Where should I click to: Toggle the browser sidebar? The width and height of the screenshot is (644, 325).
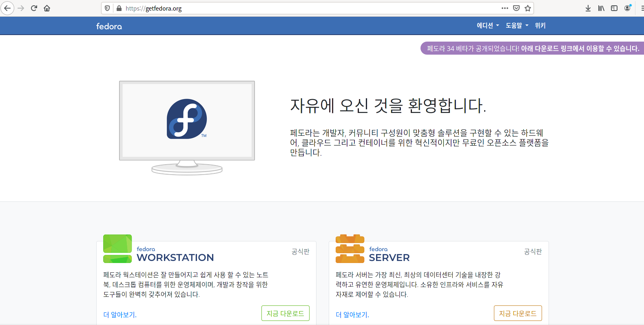coord(614,8)
